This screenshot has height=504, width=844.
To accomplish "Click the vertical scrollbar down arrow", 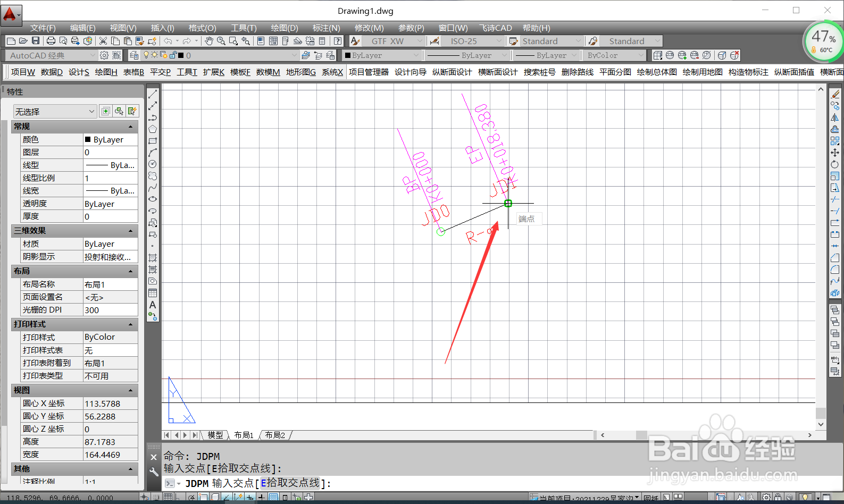I will click(821, 424).
